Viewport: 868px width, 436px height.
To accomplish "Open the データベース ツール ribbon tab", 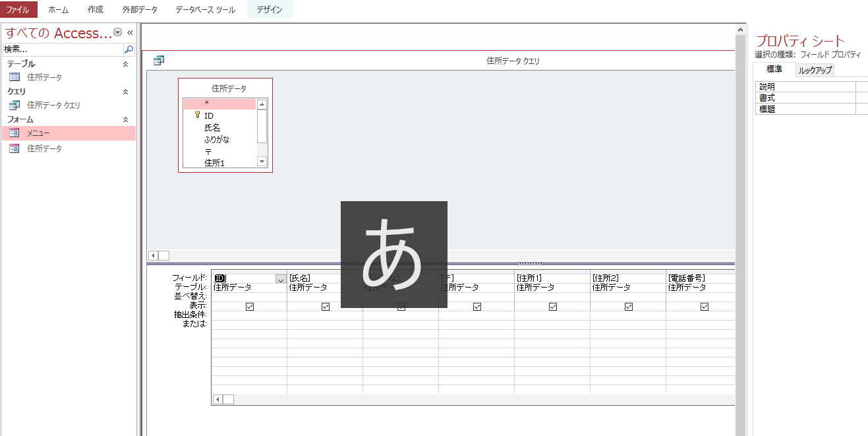I will coord(205,10).
